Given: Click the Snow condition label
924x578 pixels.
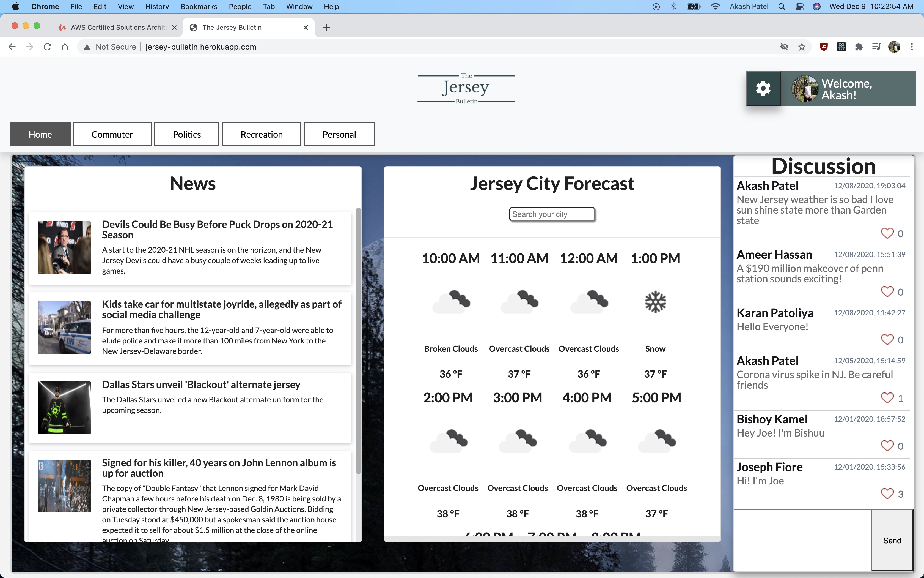Looking at the screenshot, I should click(x=655, y=349).
